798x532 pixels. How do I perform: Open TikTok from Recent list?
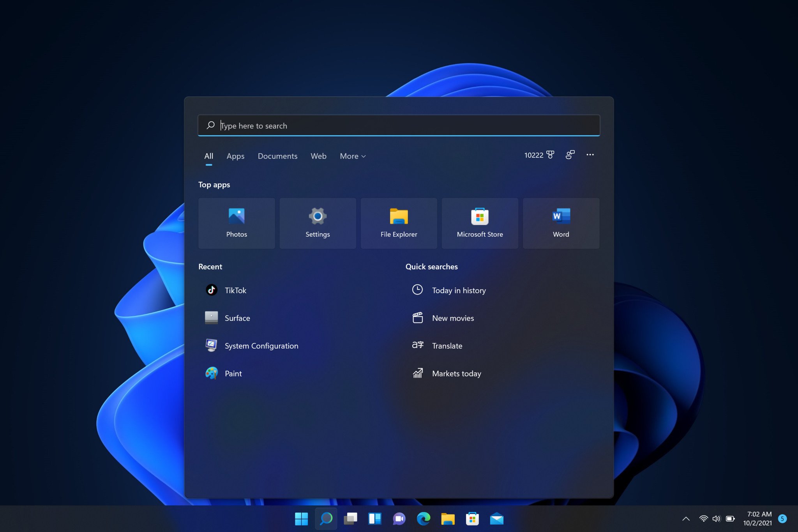pos(235,290)
